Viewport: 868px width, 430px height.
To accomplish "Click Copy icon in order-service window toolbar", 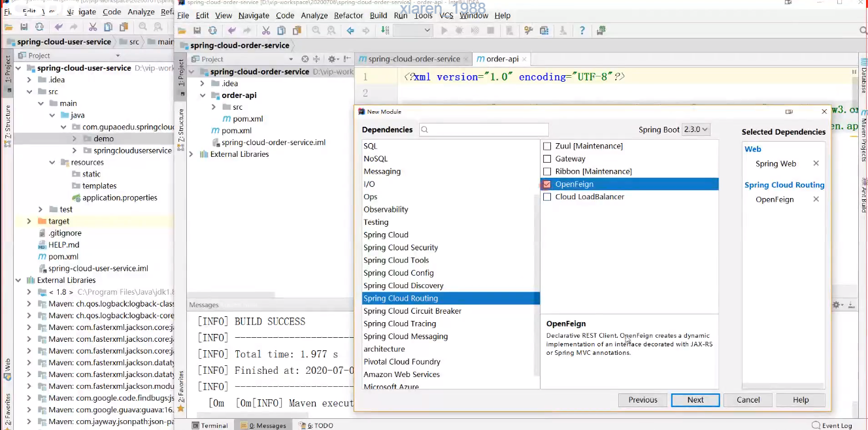I will tap(281, 31).
